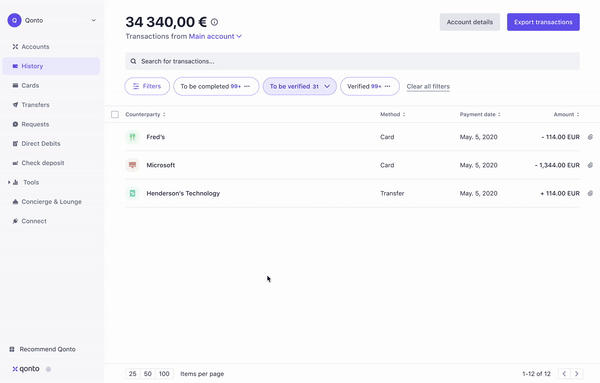Click the search magnifier icon
This screenshot has width=600, height=383.
click(x=133, y=61)
